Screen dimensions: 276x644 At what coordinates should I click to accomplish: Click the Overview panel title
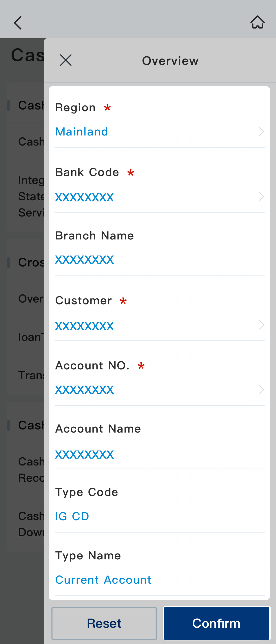pos(170,61)
